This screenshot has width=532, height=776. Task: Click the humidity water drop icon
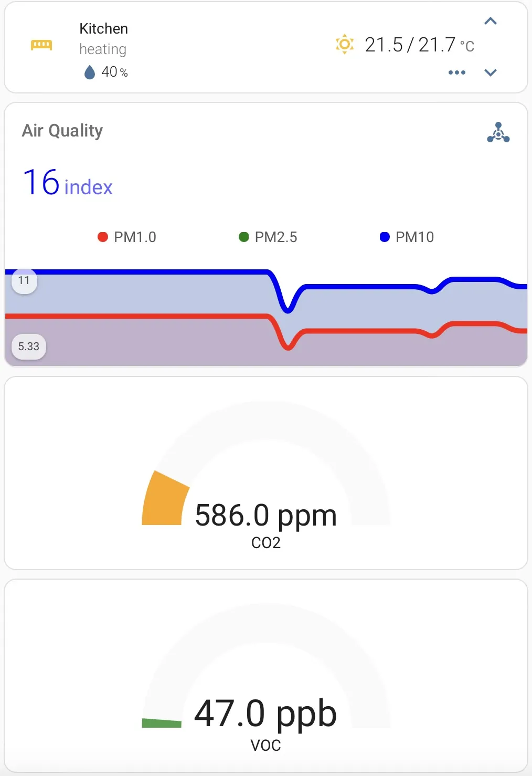[90, 72]
